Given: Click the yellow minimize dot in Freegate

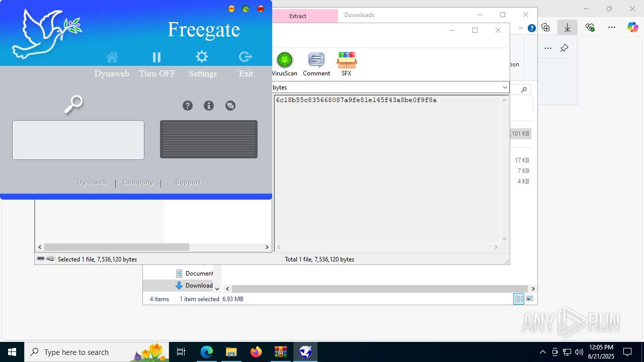Looking at the screenshot, I should 231,9.
